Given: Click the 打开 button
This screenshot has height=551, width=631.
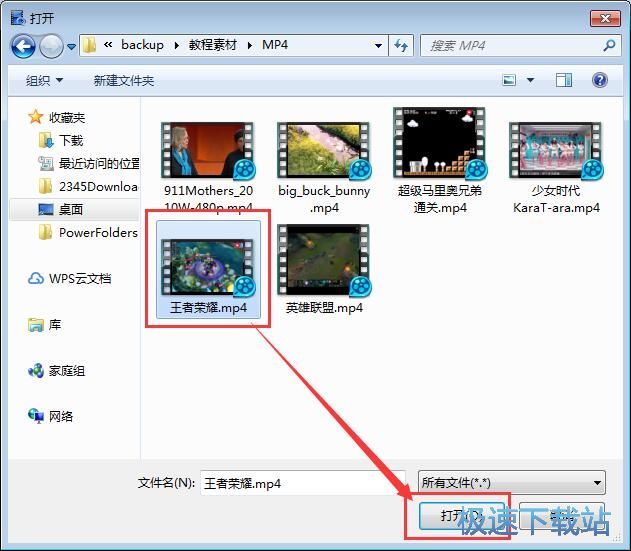Looking at the screenshot, I should coord(461,516).
